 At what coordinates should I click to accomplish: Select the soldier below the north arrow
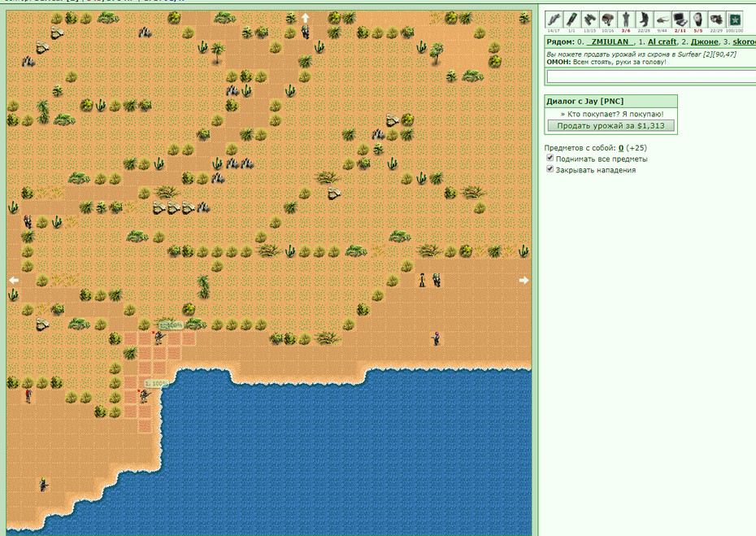coord(305,33)
